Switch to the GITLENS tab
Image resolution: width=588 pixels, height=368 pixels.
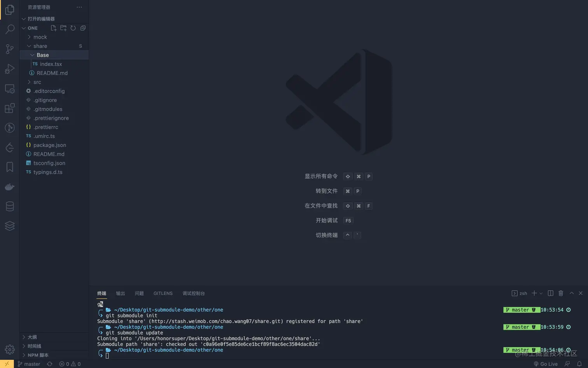coord(163,293)
